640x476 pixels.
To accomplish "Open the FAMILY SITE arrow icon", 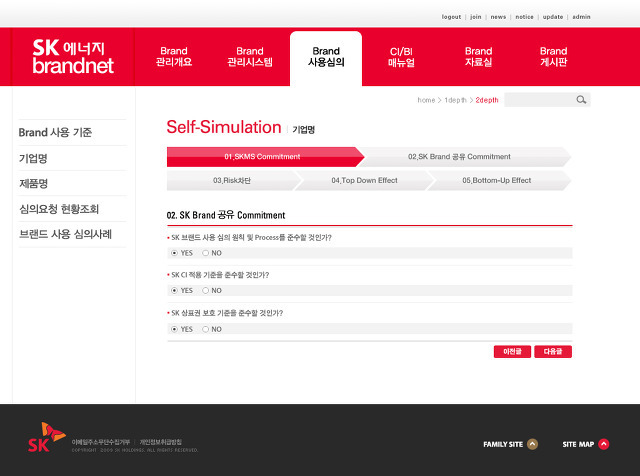I will coord(532,444).
